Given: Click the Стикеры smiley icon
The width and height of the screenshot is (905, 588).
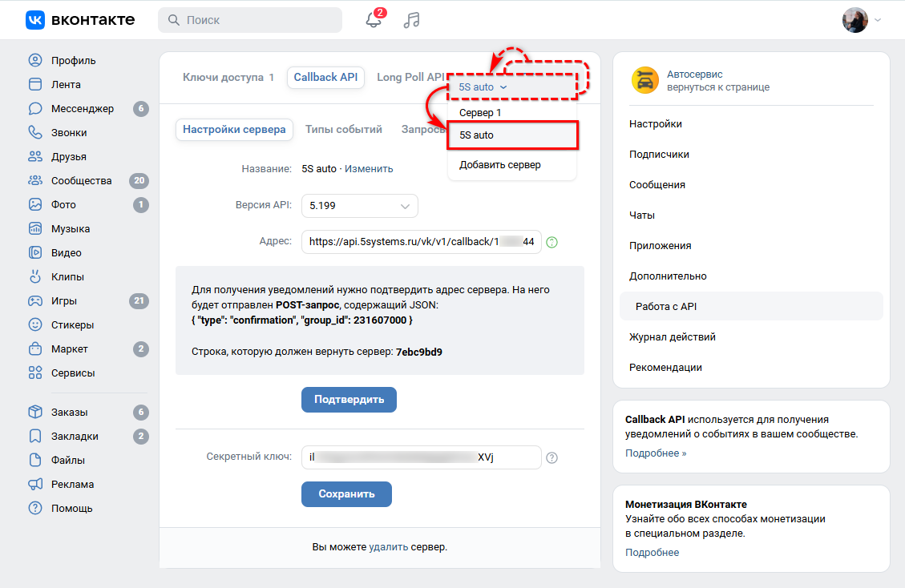Looking at the screenshot, I should coord(34,324).
